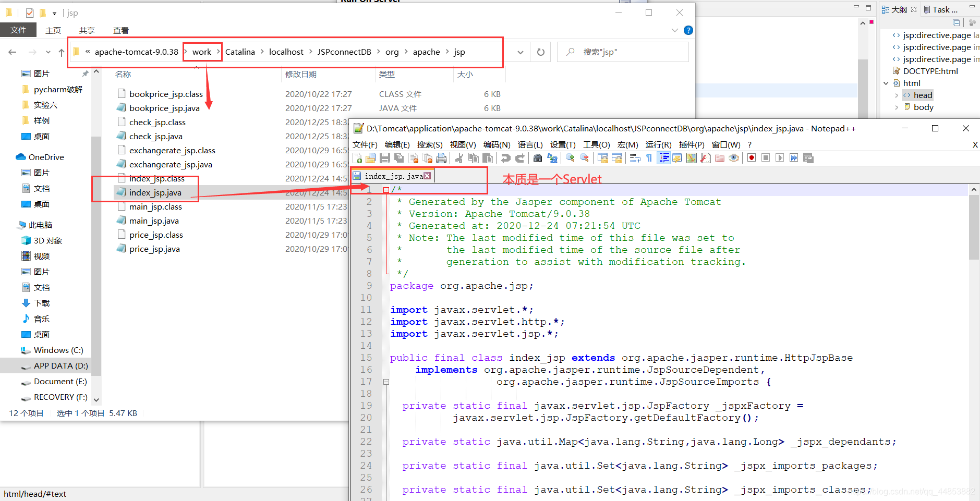Toggle synchronize vertical scrolling icon

tap(602, 158)
